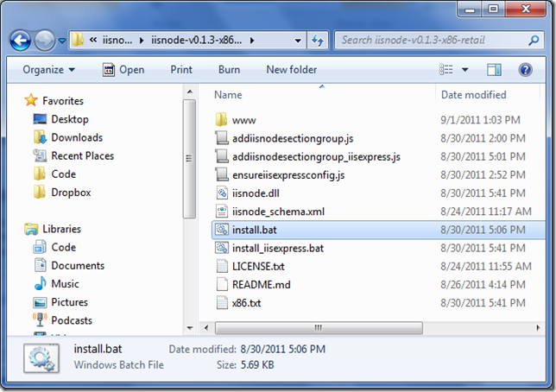Open Downloads in Favorites

click(77, 137)
